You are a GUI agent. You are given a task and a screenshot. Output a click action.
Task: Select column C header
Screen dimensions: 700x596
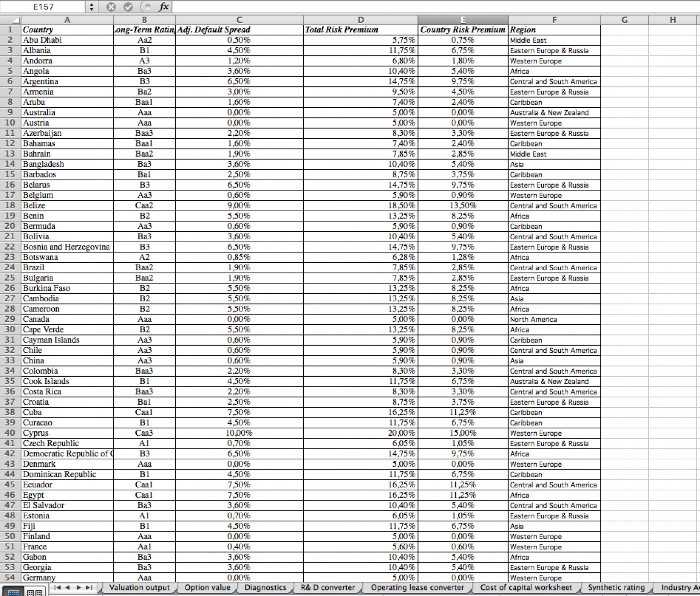[x=239, y=20]
